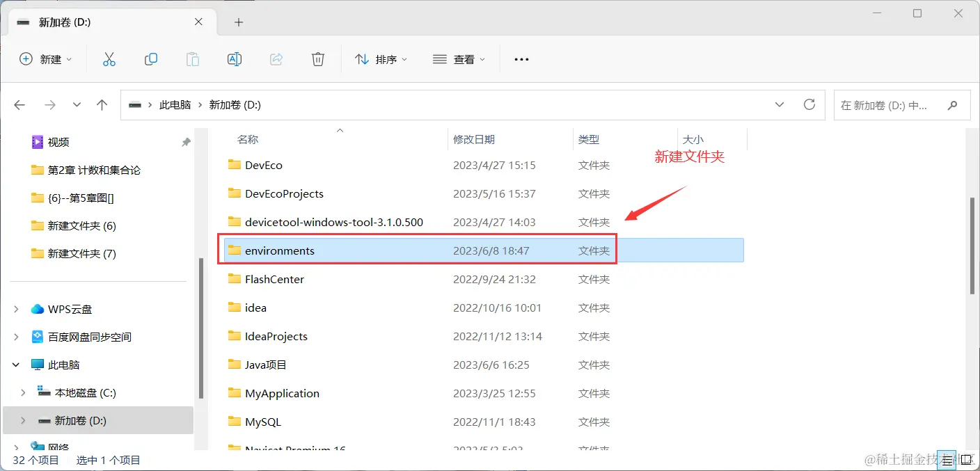The width and height of the screenshot is (980, 471).
Task: Click the navigation pane scrollbar
Action: (201, 328)
